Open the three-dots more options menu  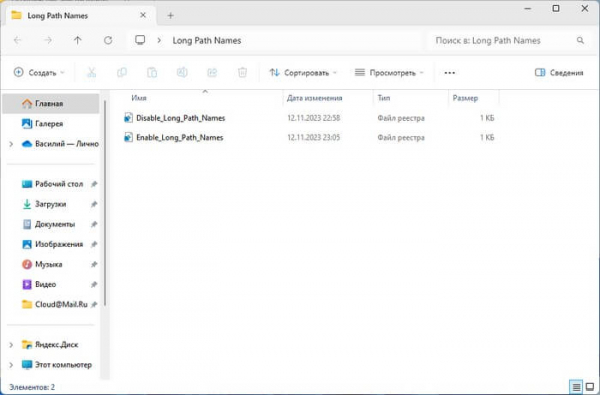(x=450, y=73)
